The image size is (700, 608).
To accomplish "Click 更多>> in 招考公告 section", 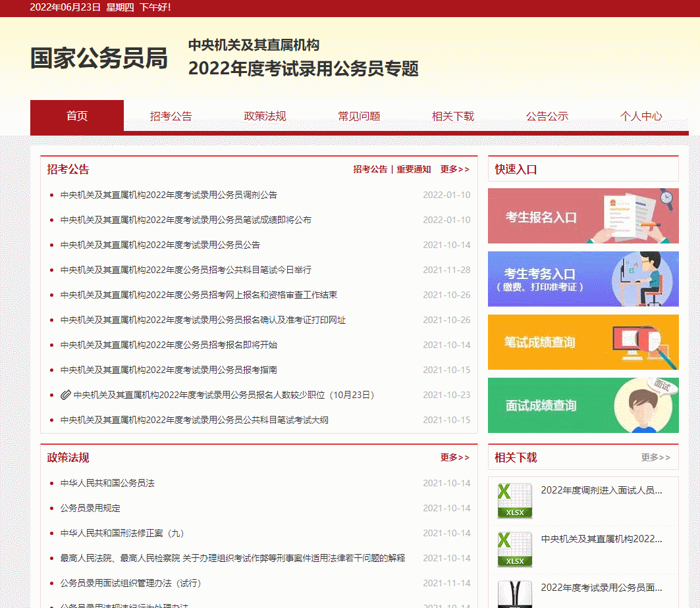I will tap(455, 169).
